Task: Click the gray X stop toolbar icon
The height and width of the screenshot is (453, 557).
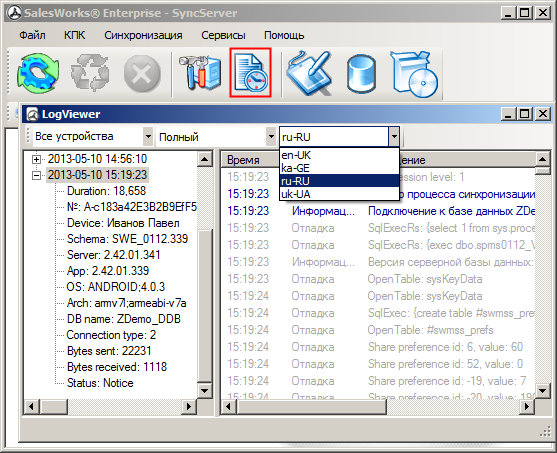Action: 142,74
